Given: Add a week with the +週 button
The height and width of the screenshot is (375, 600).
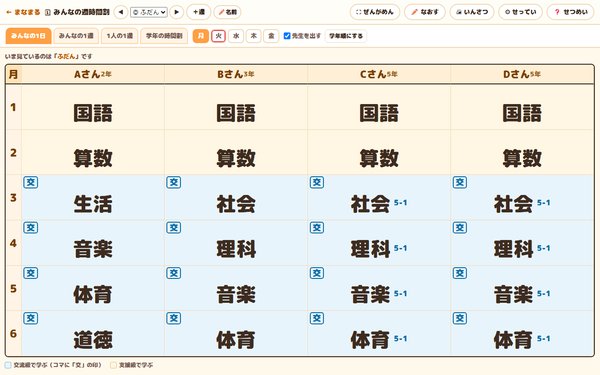Looking at the screenshot, I should pos(199,12).
